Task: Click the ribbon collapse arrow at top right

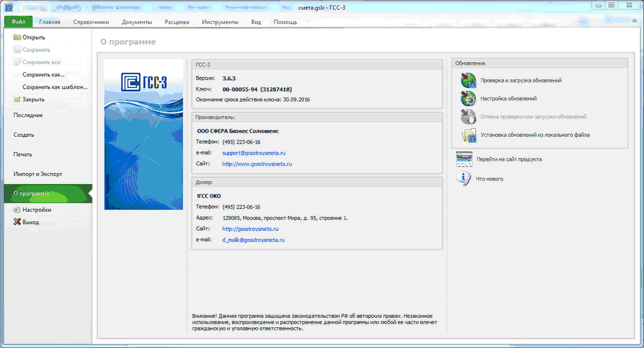Action: pyautogui.click(x=634, y=21)
